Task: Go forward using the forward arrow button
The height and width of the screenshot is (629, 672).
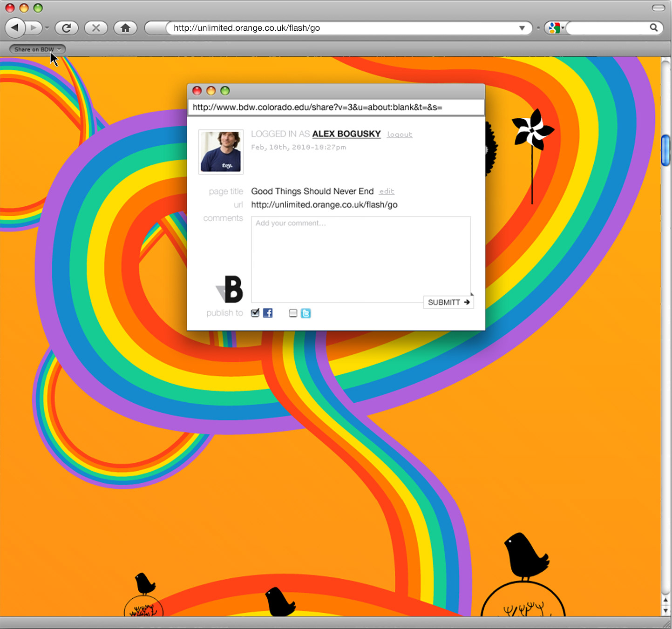Action: 34,28
